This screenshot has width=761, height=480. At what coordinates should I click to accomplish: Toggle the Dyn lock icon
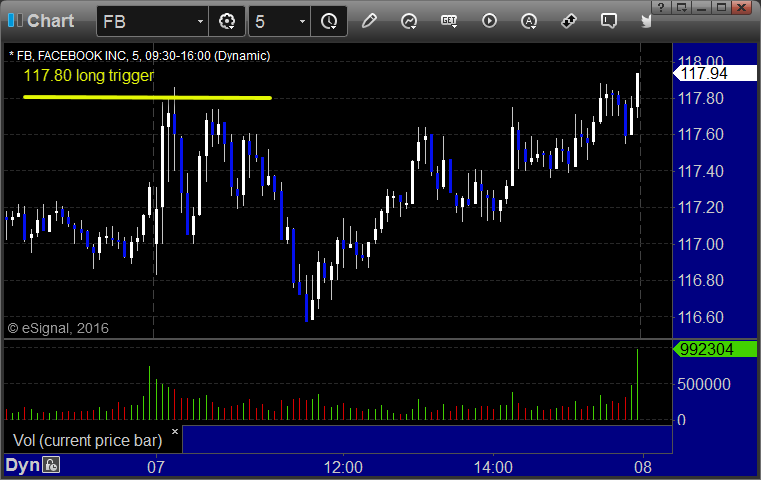(x=51, y=465)
